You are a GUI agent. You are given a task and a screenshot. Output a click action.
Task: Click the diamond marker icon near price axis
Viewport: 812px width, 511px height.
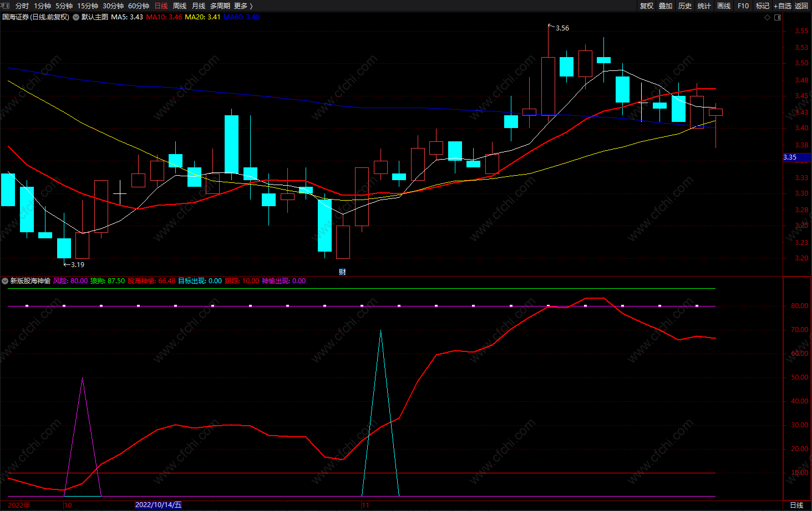point(768,17)
